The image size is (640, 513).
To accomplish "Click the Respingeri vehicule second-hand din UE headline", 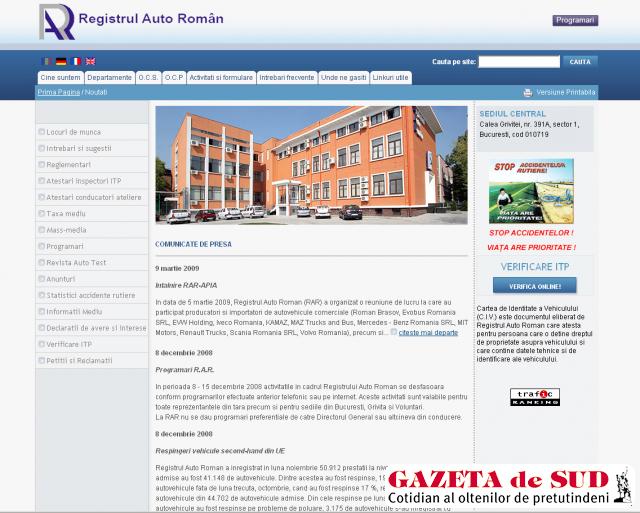I will pyautogui.click(x=220, y=451).
